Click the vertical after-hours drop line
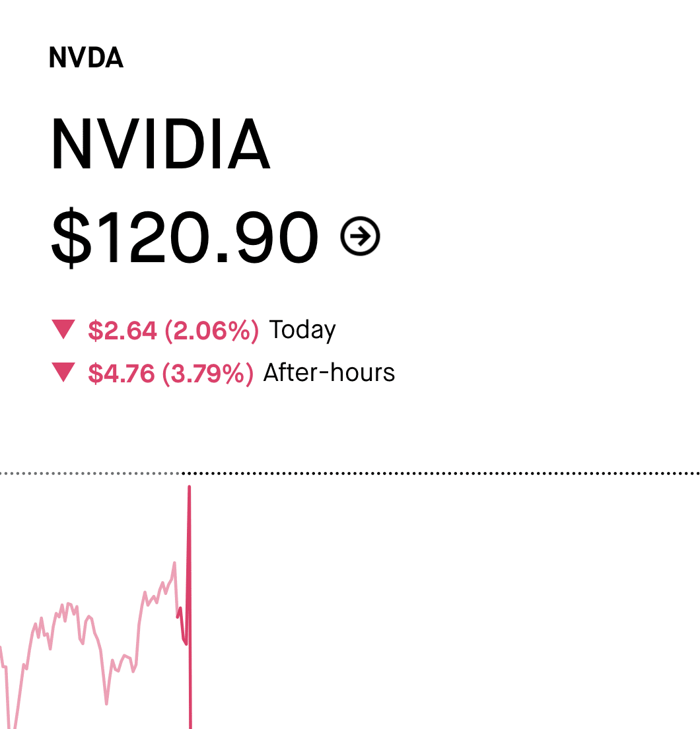The image size is (700, 729). pos(190,693)
